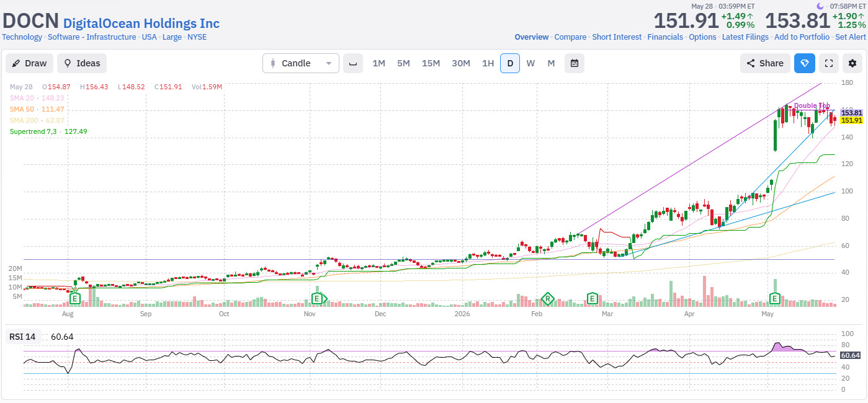Open the Options page
The height and width of the screenshot is (403, 868).
[702, 37]
